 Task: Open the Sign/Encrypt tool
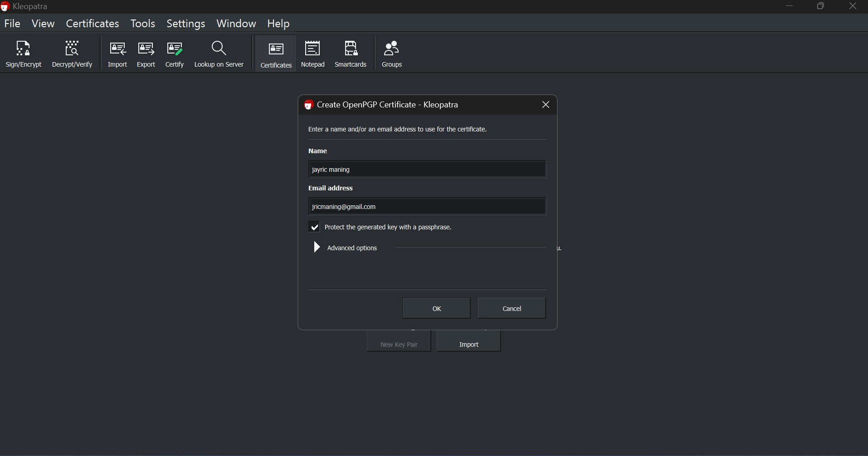pos(24,54)
